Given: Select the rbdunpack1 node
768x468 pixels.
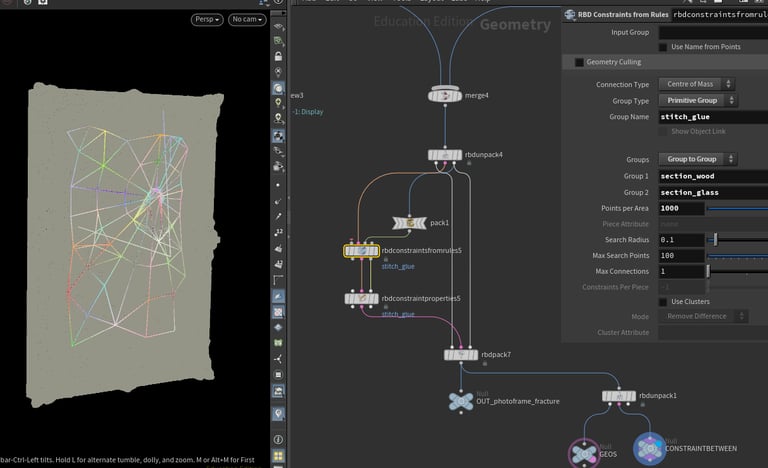Looking at the screenshot, I should pos(619,396).
